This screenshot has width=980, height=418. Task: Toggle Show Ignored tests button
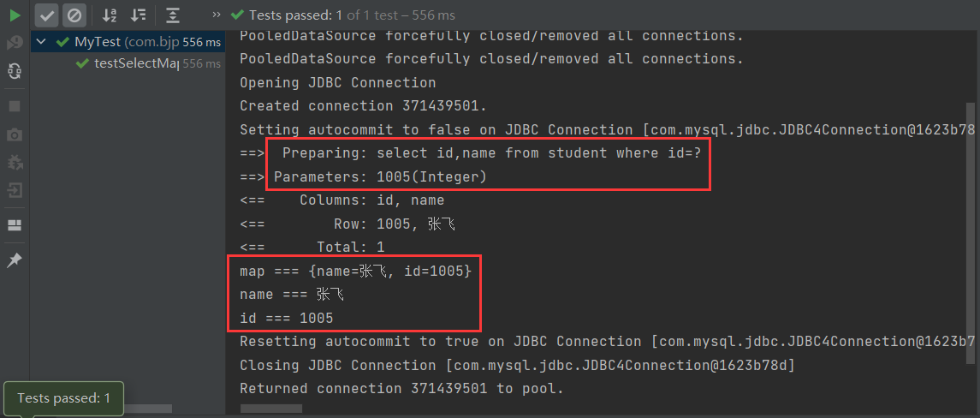coord(74,15)
